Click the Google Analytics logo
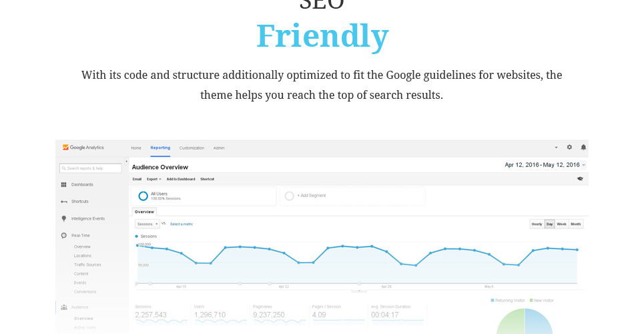 click(83, 148)
